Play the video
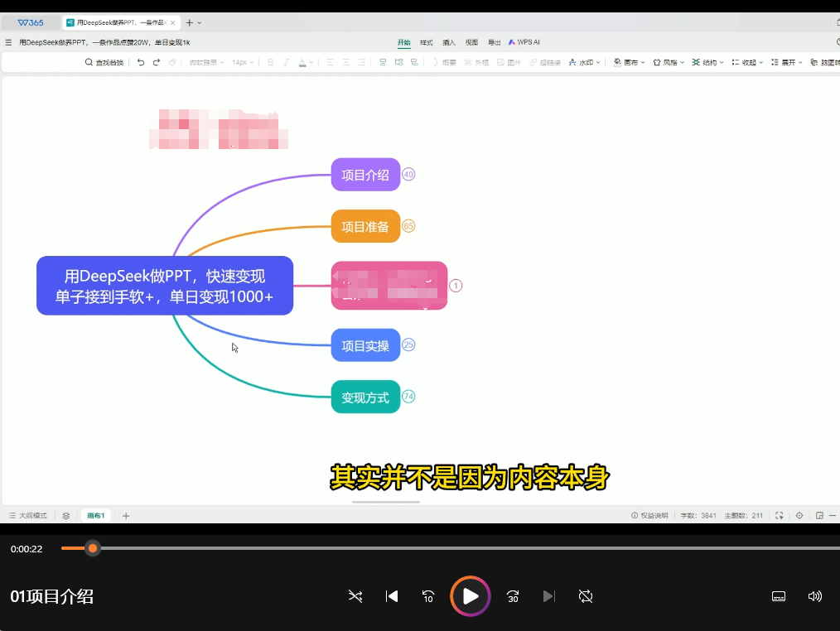This screenshot has height=631, width=840. (x=471, y=596)
